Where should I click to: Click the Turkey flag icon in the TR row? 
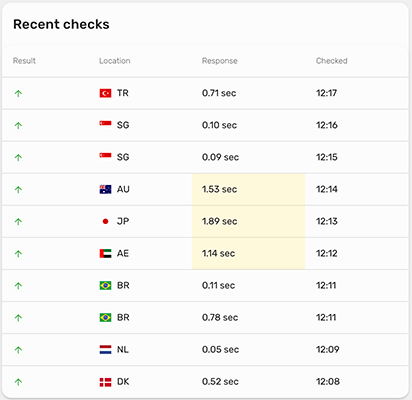click(105, 93)
